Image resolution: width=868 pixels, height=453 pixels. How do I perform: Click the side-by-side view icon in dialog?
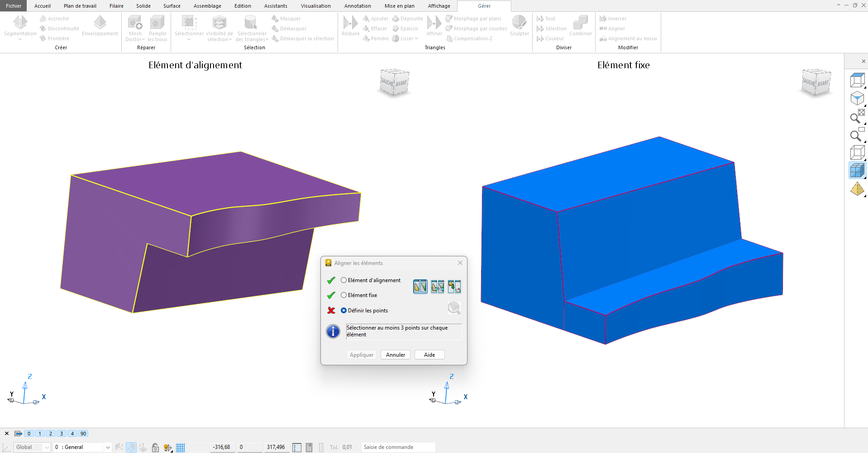coord(420,286)
